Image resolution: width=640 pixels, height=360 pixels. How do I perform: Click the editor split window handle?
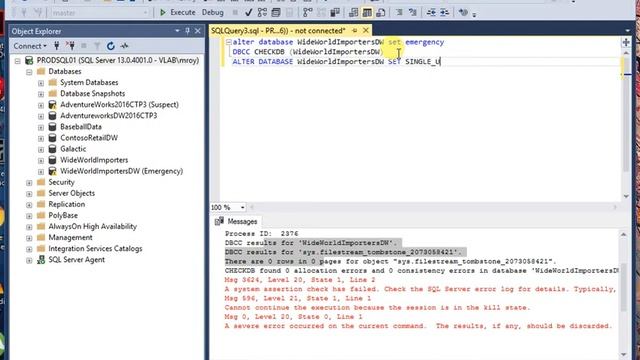pyautogui.click(x=626, y=42)
